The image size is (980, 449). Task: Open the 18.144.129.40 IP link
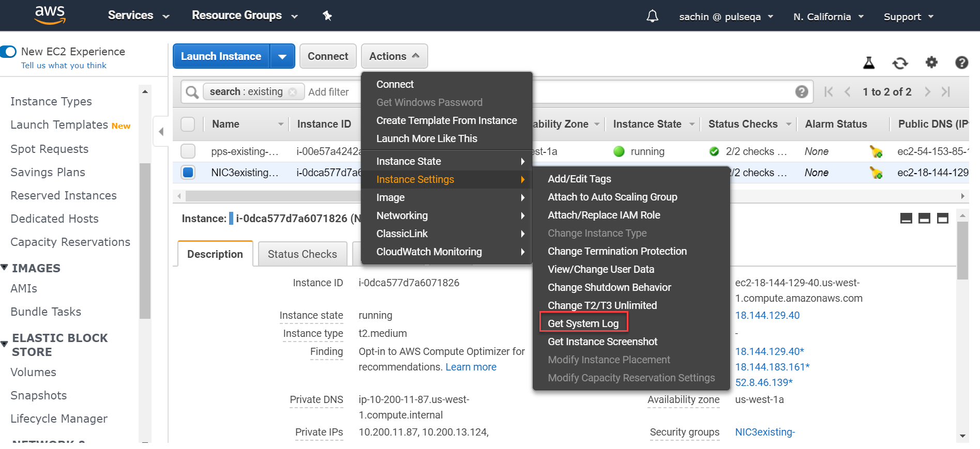pyautogui.click(x=767, y=315)
